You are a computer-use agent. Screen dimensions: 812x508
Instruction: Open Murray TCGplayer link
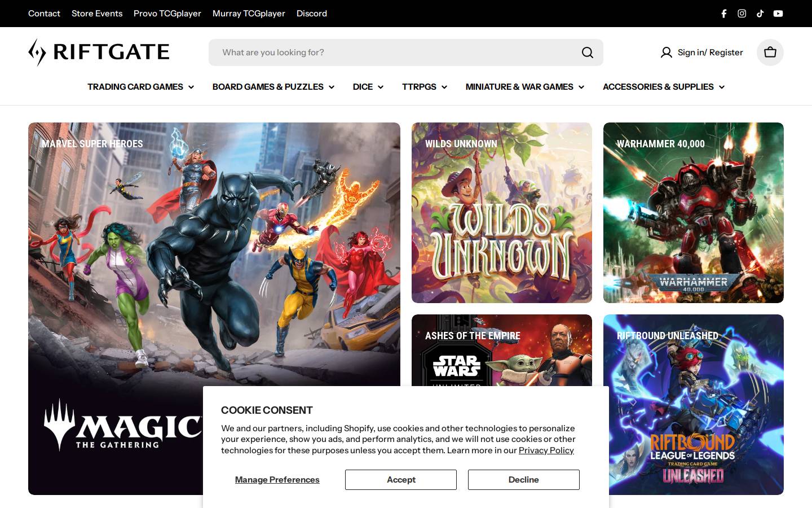coord(249,14)
